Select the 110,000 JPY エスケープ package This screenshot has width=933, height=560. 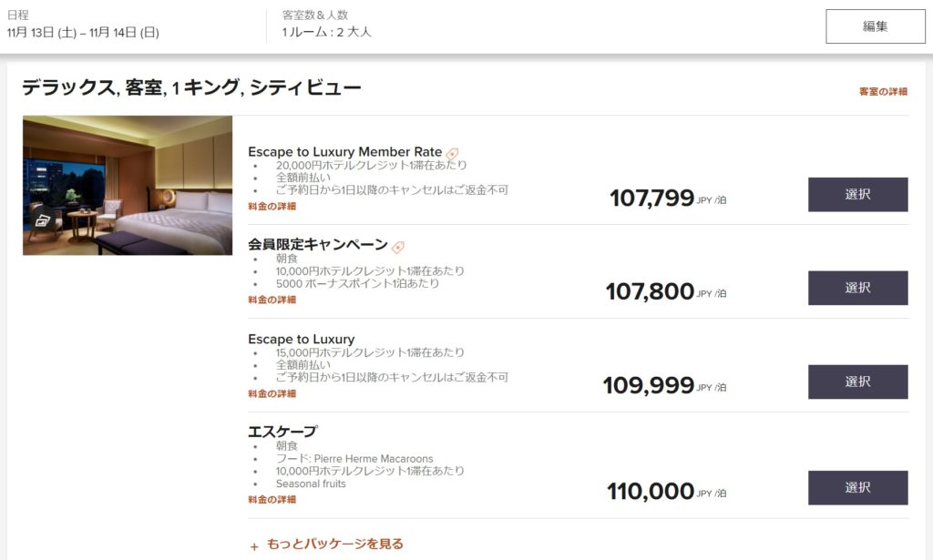(857, 488)
